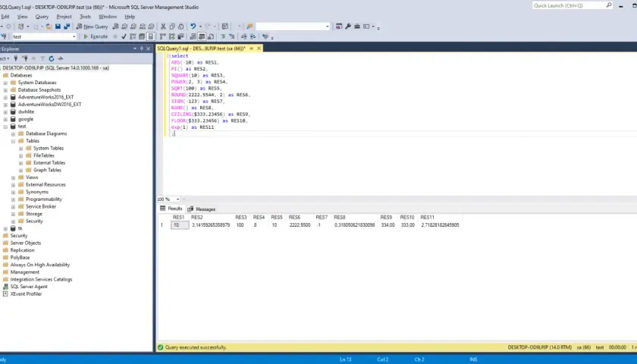Execute the current query
Image resolution: width=637 pixels, height=364 pixels.
[96, 36]
